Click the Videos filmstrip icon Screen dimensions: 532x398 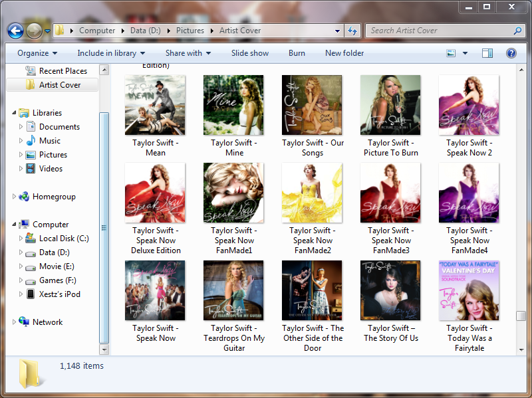pyautogui.click(x=31, y=169)
